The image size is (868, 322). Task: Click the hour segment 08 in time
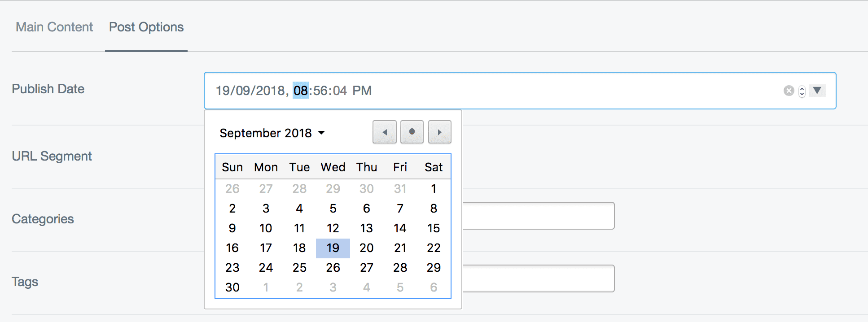coord(301,91)
